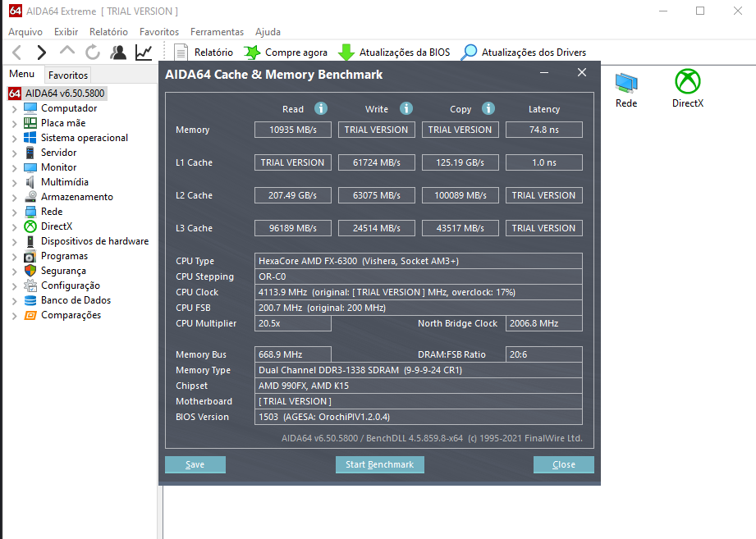Open the Write info icon
This screenshot has width=756, height=539.
pos(406,108)
